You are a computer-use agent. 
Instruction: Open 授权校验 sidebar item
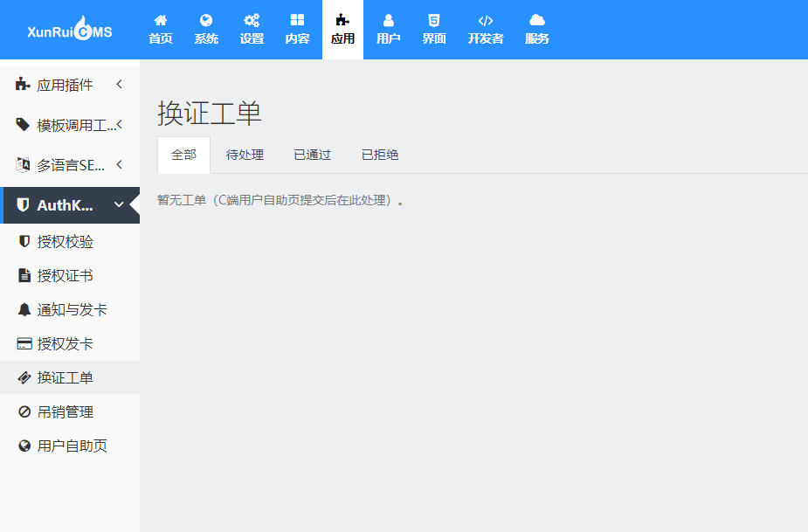tap(70, 241)
